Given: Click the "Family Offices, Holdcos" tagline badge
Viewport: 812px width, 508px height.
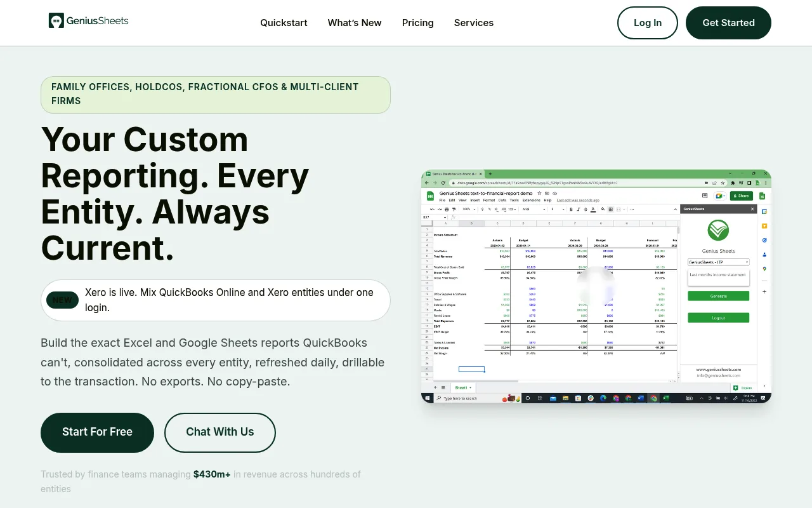Looking at the screenshot, I should (216, 95).
